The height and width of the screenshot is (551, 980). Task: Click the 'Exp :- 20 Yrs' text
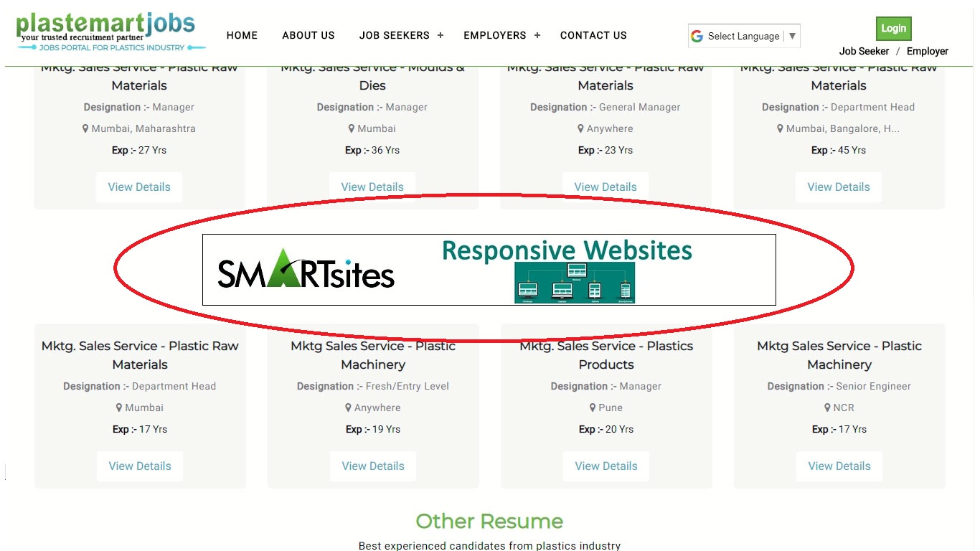[606, 429]
